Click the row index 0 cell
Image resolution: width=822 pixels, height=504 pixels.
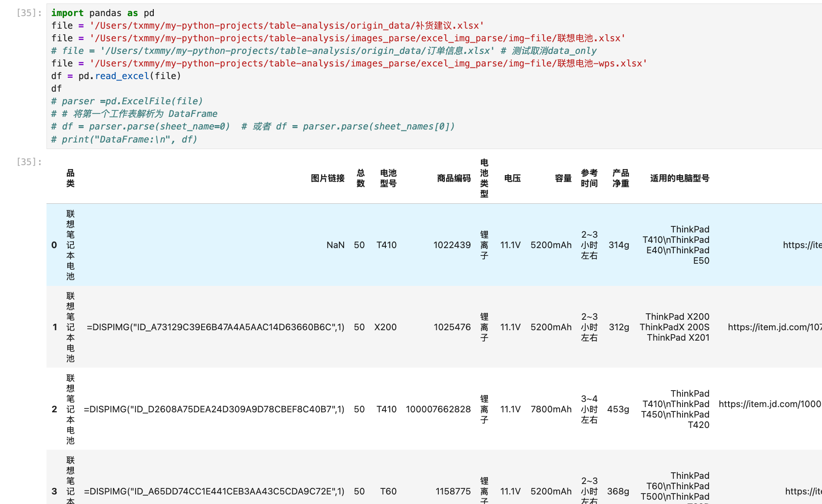click(x=54, y=245)
